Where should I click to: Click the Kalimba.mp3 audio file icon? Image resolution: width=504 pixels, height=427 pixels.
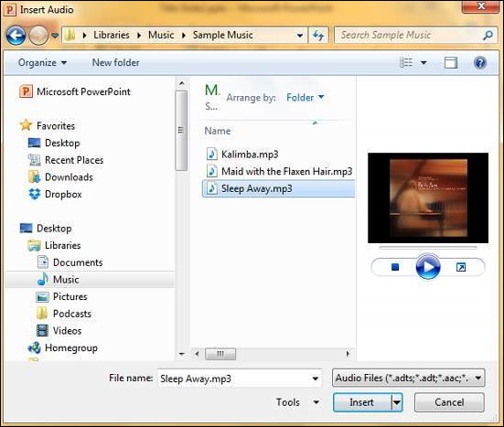[211, 155]
